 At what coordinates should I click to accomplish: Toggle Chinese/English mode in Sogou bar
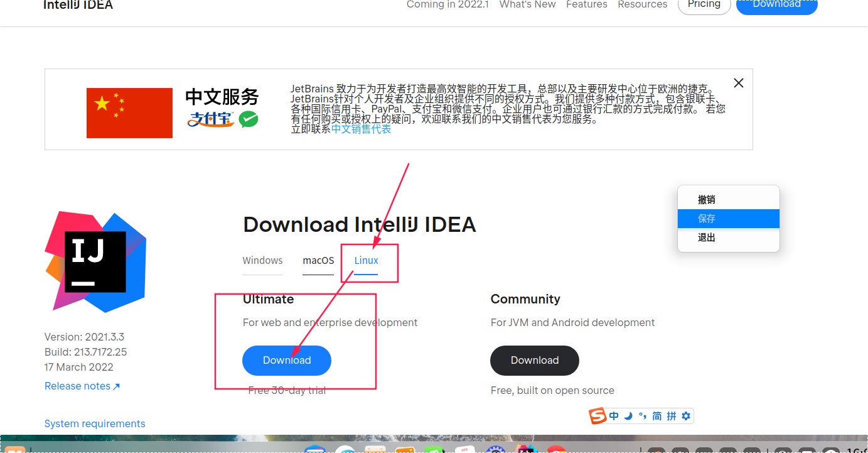[614, 416]
